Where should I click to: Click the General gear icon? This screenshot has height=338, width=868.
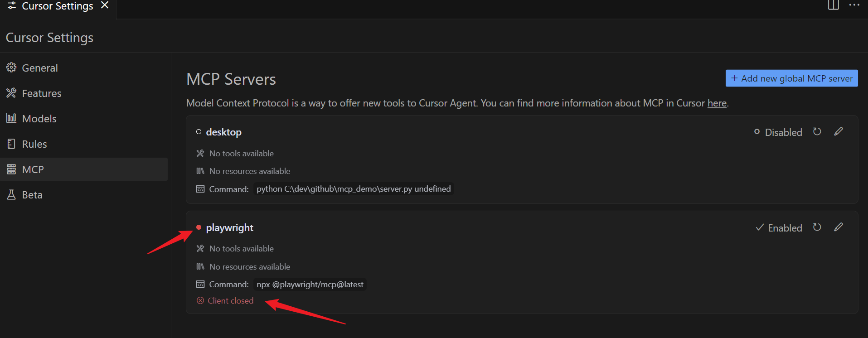click(x=11, y=68)
